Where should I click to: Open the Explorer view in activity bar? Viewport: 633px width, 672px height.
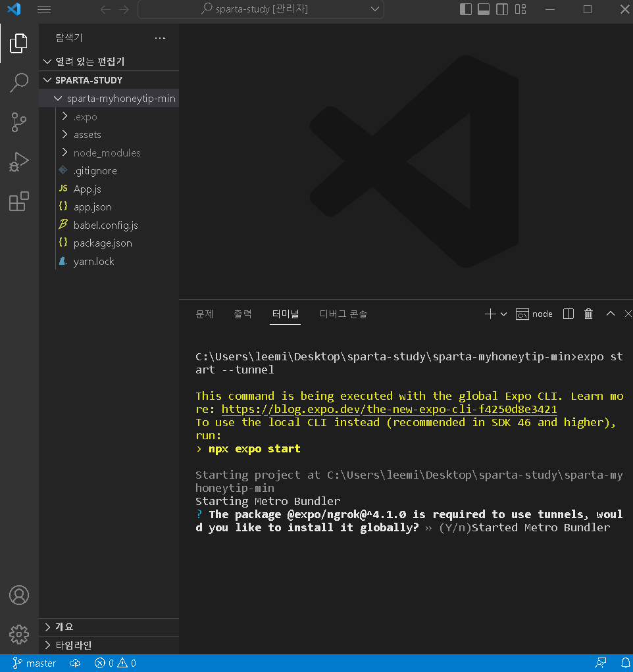tap(18, 43)
